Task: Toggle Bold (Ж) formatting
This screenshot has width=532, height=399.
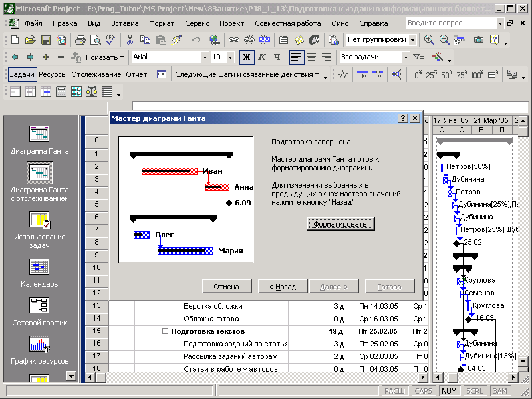Action: pyautogui.click(x=247, y=57)
